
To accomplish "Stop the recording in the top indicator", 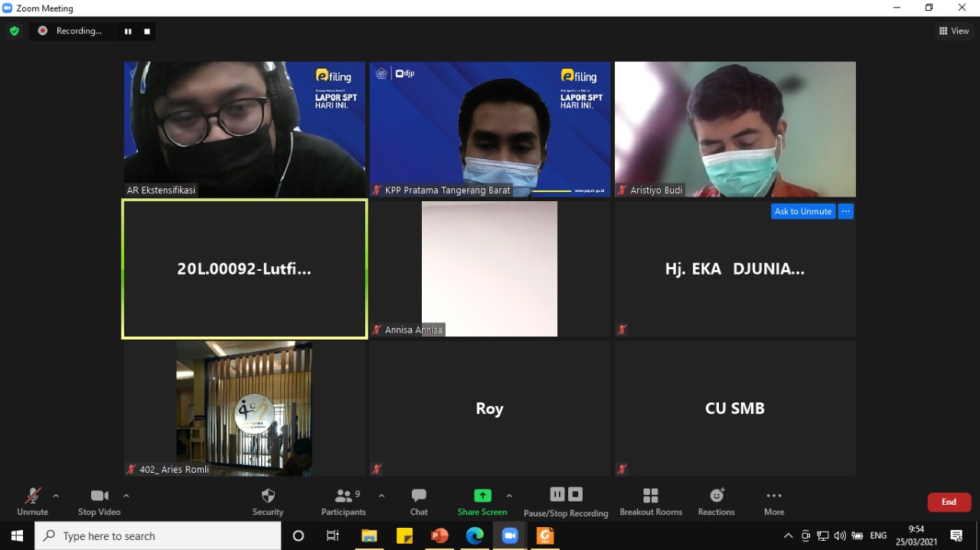I will [x=147, y=31].
